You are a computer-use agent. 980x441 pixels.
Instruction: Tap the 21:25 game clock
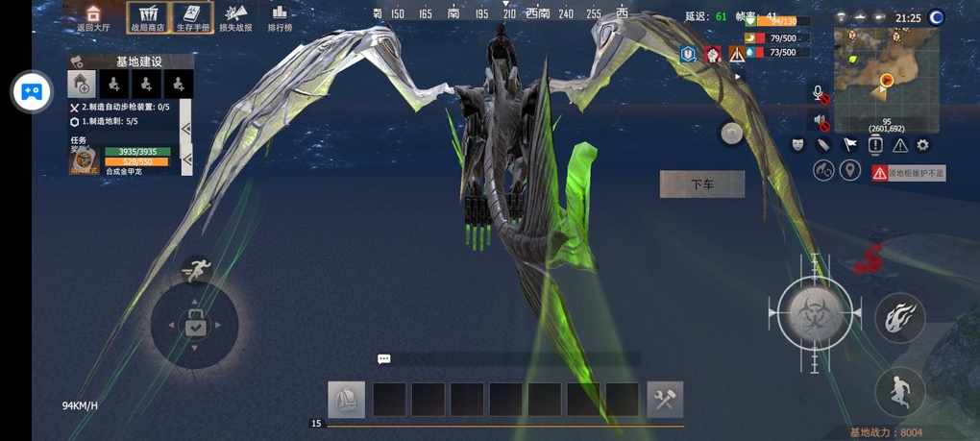[x=908, y=18]
